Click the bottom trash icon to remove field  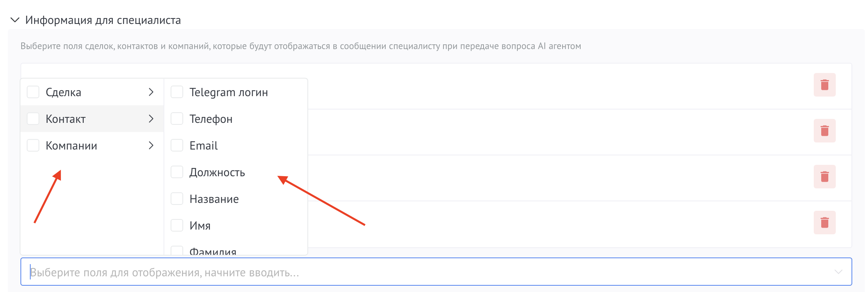824,223
